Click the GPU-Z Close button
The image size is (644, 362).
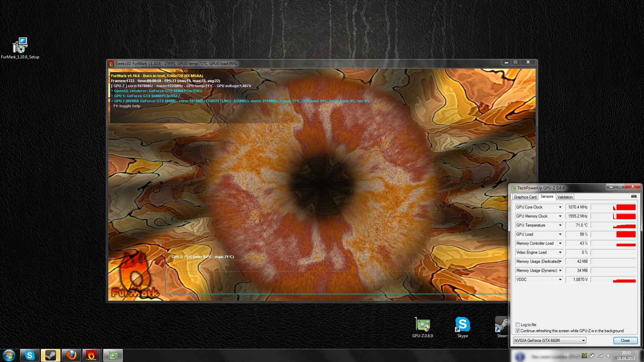tap(625, 341)
